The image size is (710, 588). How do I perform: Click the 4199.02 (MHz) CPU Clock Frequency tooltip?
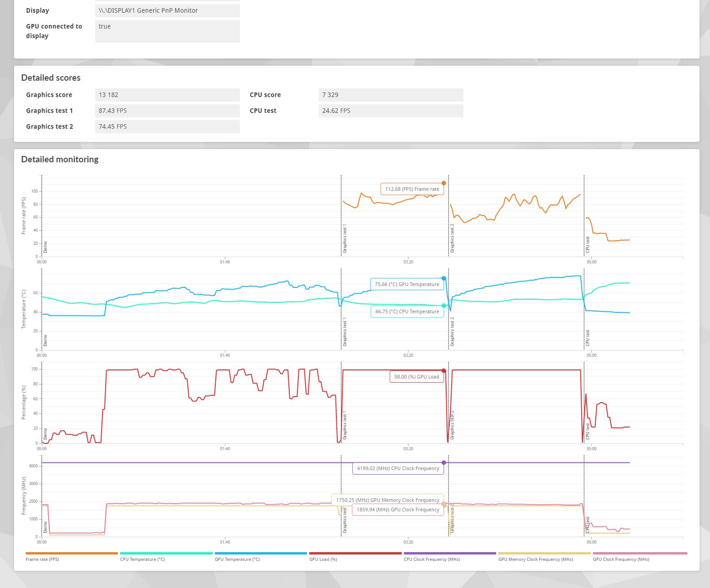398,468
